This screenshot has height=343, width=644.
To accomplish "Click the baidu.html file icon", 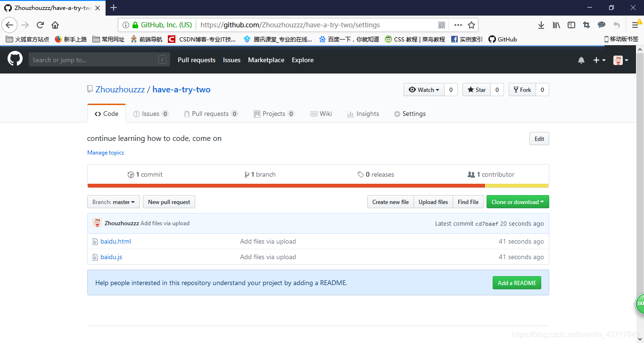I will [95, 242].
